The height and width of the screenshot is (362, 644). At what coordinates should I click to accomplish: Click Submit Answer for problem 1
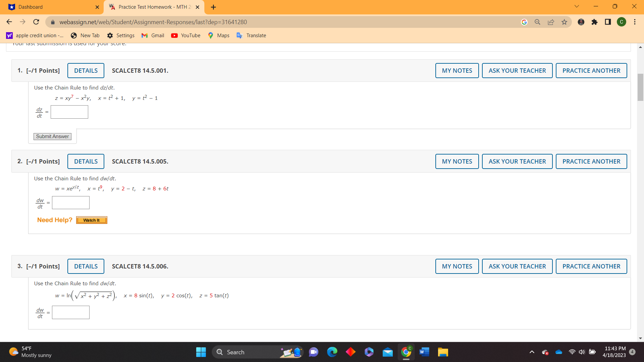[52, 136]
